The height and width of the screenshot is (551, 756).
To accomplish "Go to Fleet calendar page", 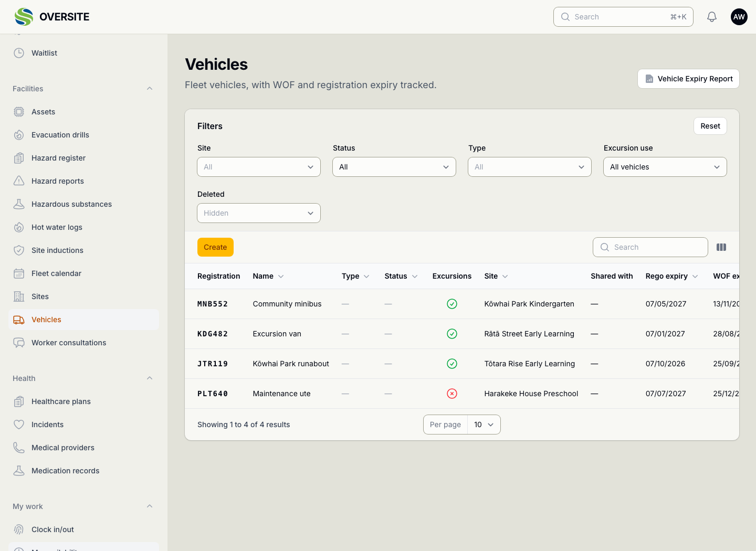I will (83, 273).
